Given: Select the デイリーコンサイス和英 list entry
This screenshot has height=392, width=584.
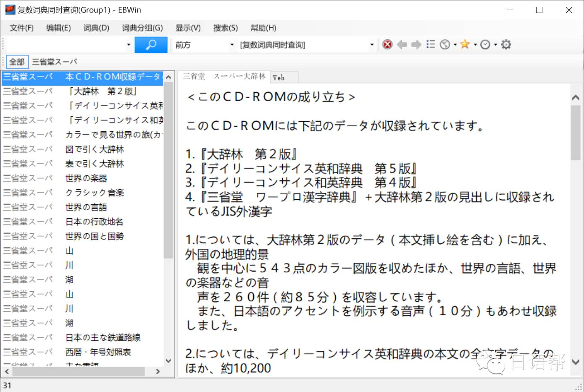Looking at the screenshot, I should (82, 120).
